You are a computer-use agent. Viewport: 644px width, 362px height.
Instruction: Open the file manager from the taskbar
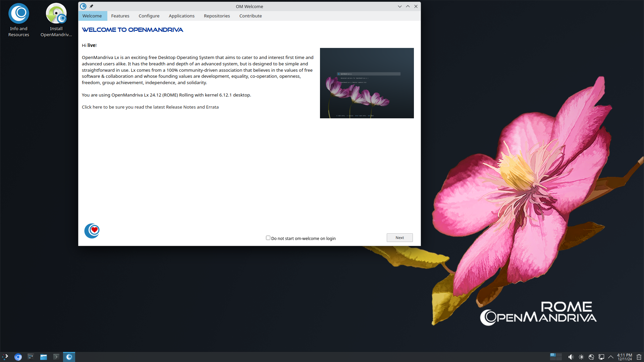tap(44, 357)
